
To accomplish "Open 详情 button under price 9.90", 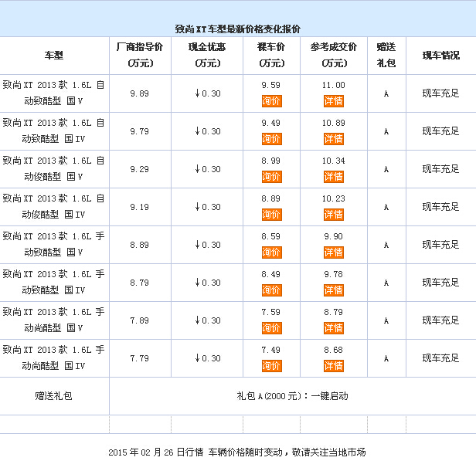I will (x=334, y=252).
